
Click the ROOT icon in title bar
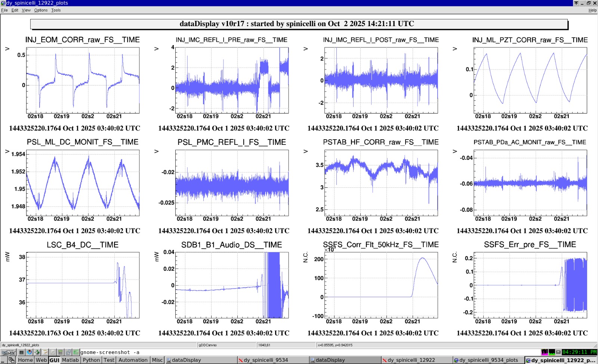(3, 3)
